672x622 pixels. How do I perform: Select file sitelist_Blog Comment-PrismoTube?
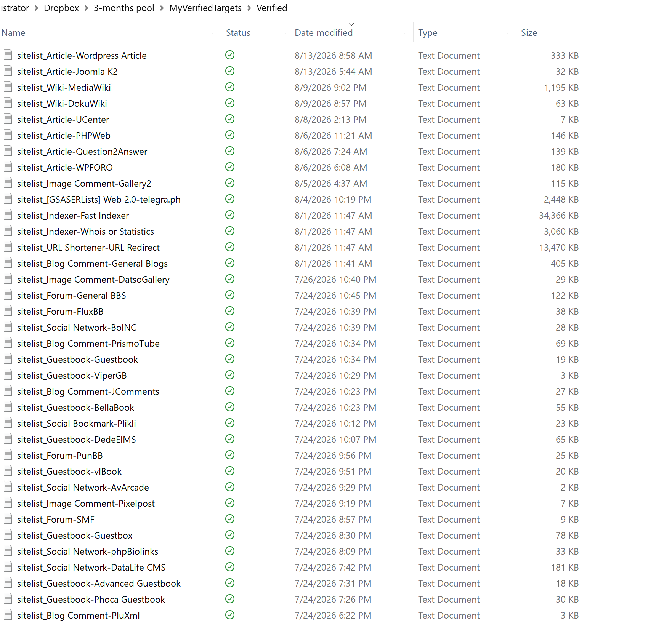88,343
